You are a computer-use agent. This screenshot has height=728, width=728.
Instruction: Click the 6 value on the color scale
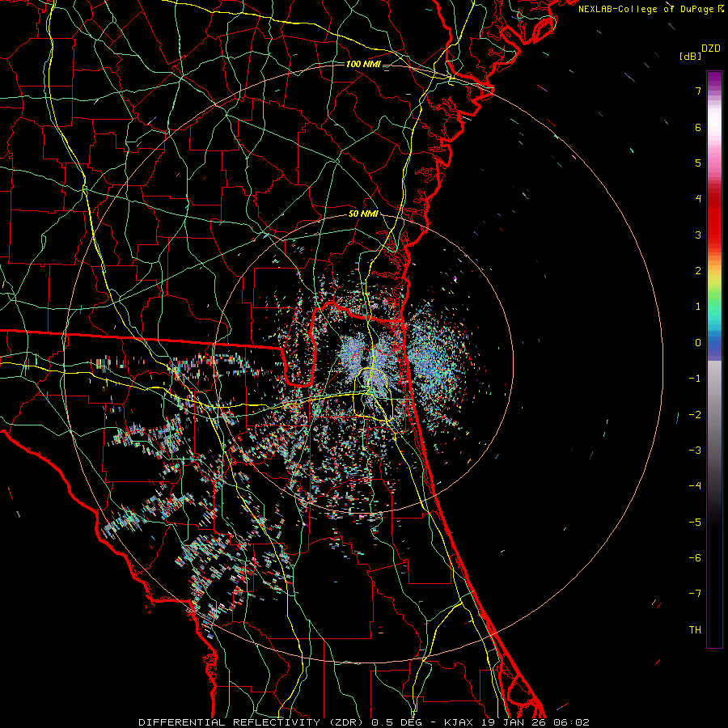[x=698, y=127]
